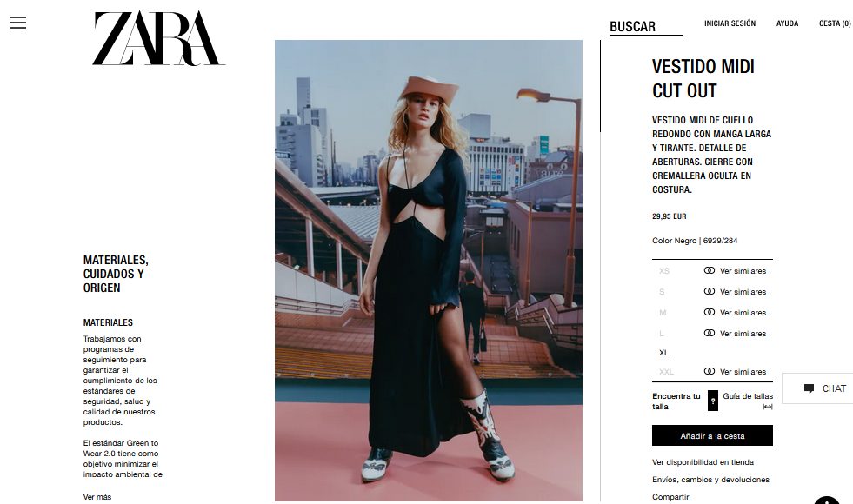
Task: Click similar-items icon beside size M
Action: tap(710, 312)
